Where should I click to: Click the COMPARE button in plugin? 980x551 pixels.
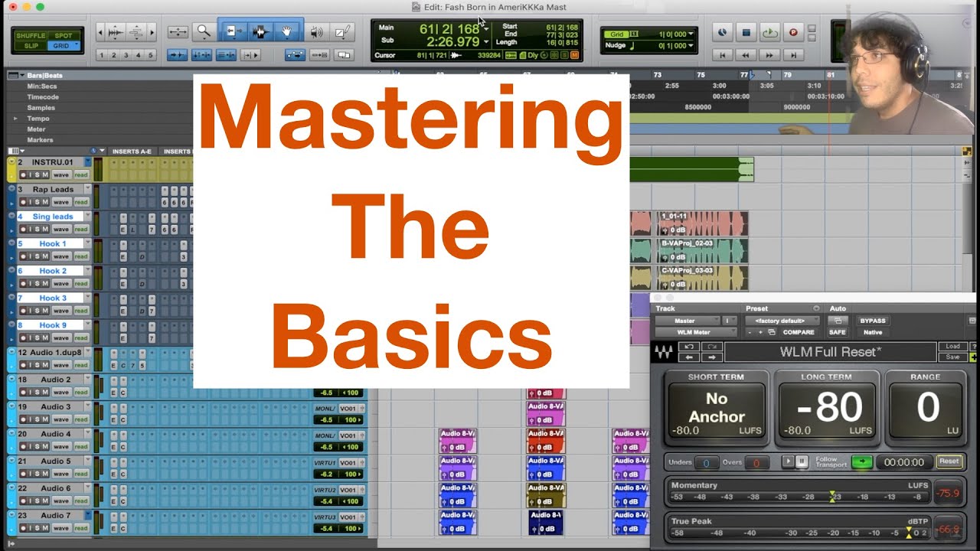[x=799, y=332]
